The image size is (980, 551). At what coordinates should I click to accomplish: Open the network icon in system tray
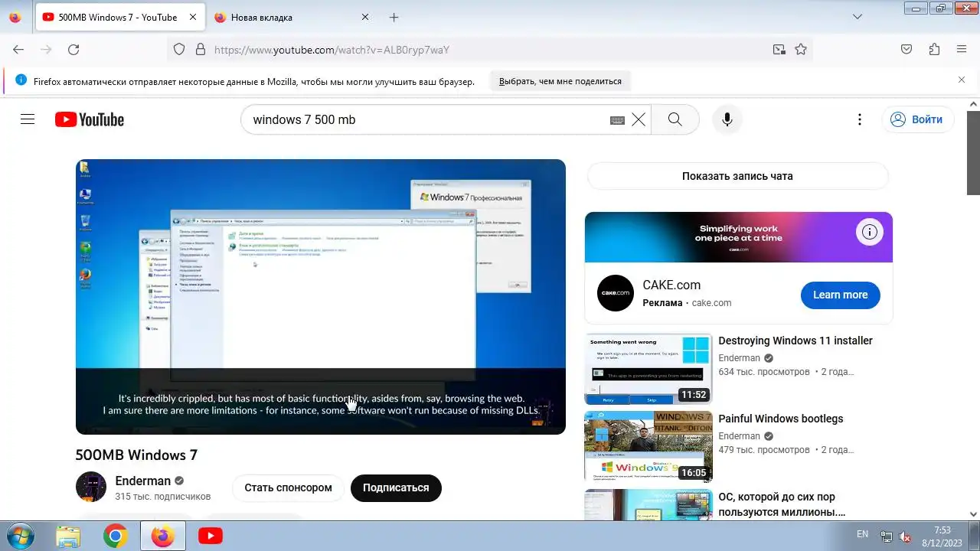point(886,536)
